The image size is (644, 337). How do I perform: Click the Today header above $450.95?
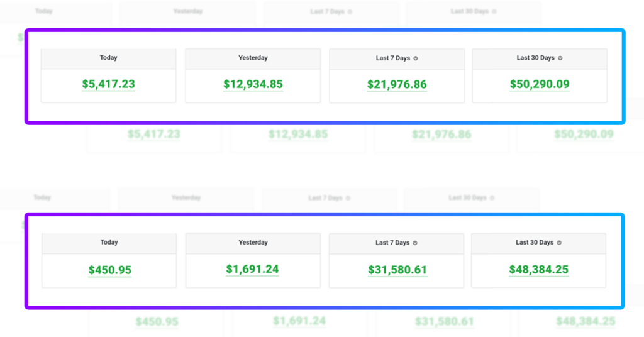[x=109, y=242]
